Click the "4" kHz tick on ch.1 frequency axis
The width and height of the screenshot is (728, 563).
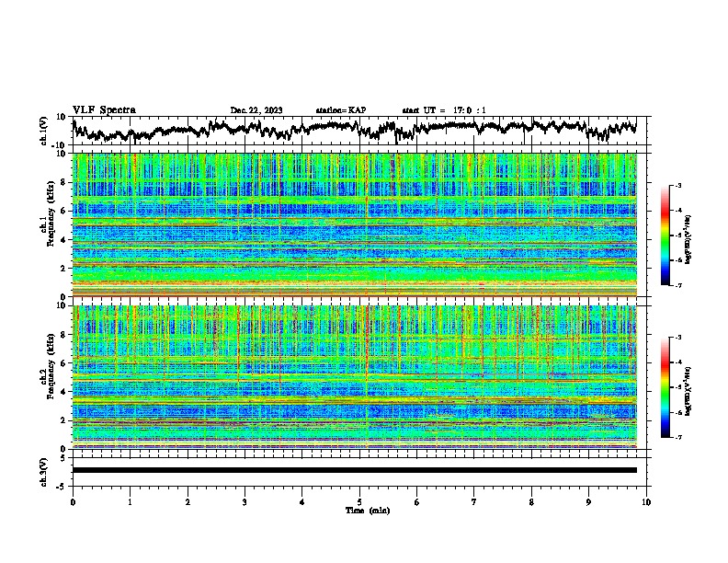pyautogui.click(x=65, y=240)
